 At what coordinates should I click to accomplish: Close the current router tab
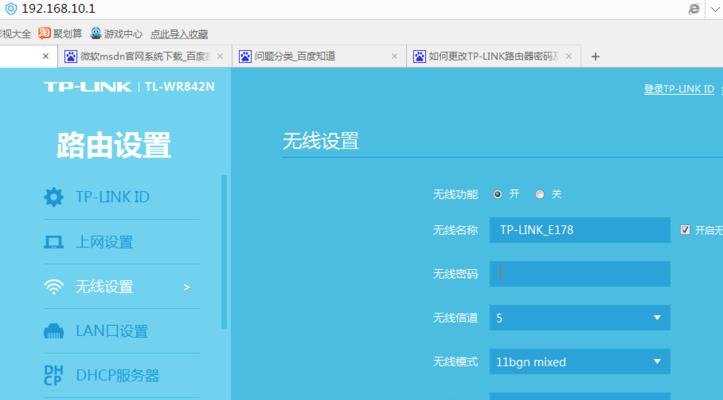46,56
